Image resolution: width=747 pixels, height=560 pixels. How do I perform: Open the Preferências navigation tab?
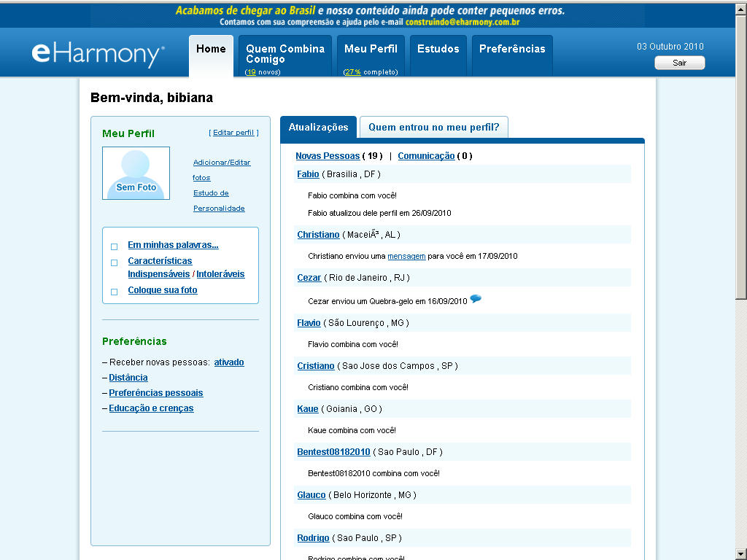pyautogui.click(x=512, y=55)
